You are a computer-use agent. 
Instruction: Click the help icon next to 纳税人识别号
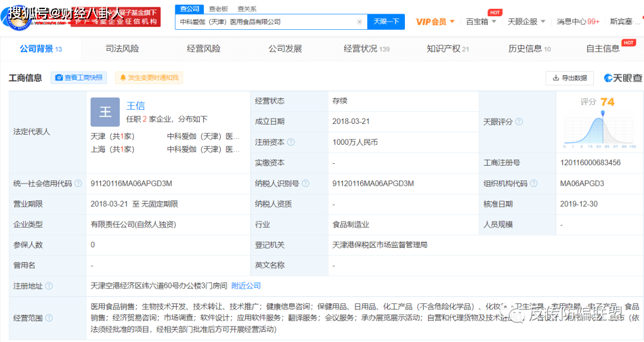[305, 184]
